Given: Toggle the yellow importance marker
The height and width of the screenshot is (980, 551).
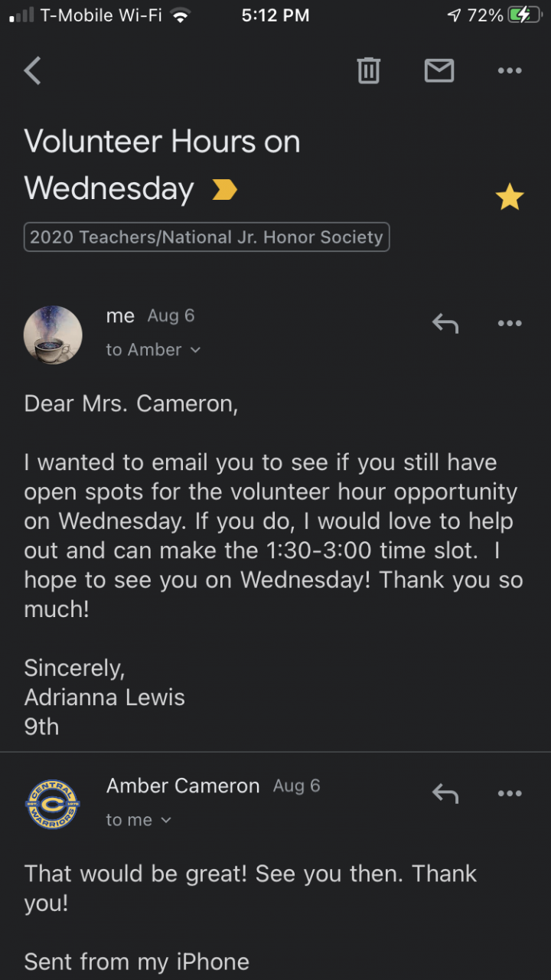Looking at the screenshot, I should point(224,190).
